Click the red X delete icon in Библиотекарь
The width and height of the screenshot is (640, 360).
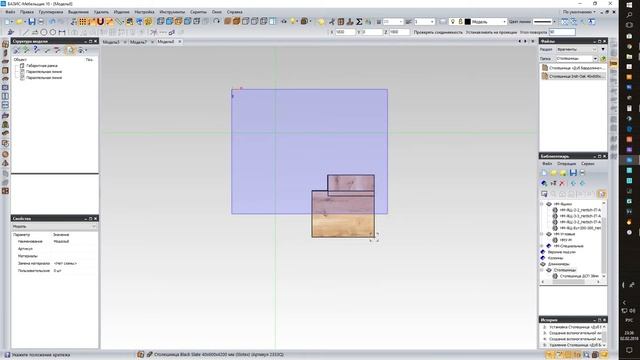coord(562,183)
